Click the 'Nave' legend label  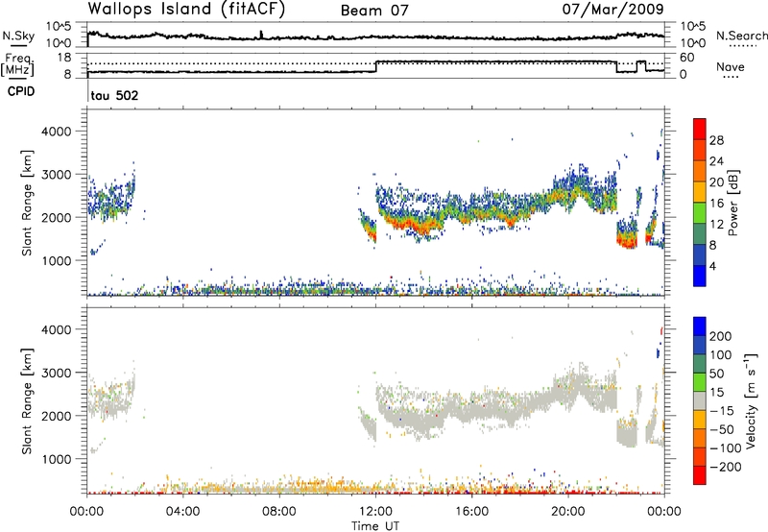pyautogui.click(x=730, y=67)
